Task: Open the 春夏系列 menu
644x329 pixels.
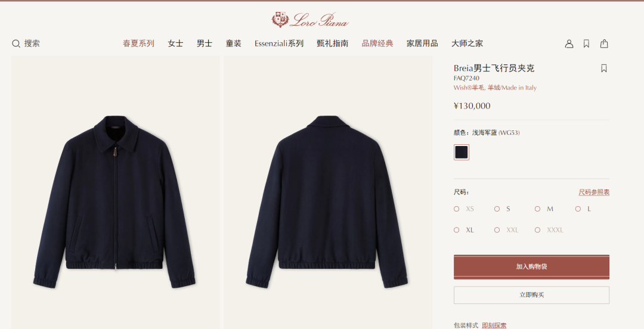Action: click(138, 44)
